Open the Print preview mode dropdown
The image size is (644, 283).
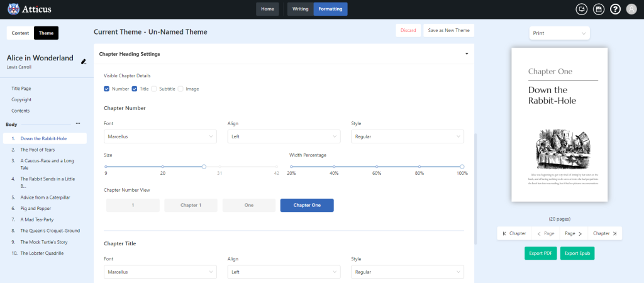click(559, 33)
